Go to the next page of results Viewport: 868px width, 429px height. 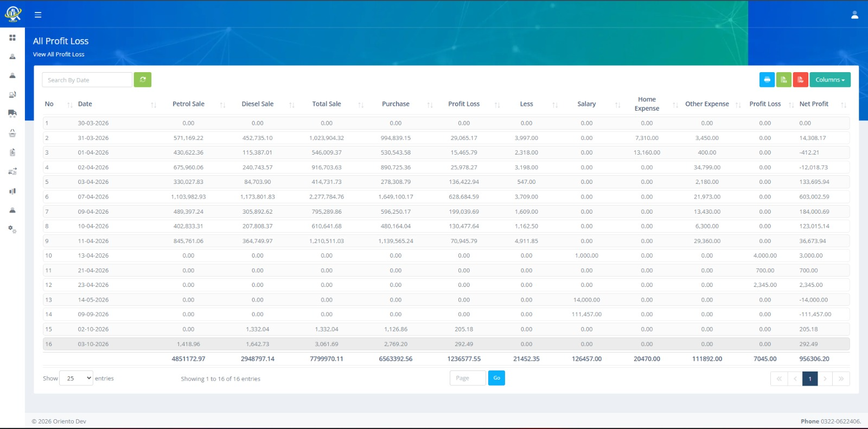click(825, 379)
